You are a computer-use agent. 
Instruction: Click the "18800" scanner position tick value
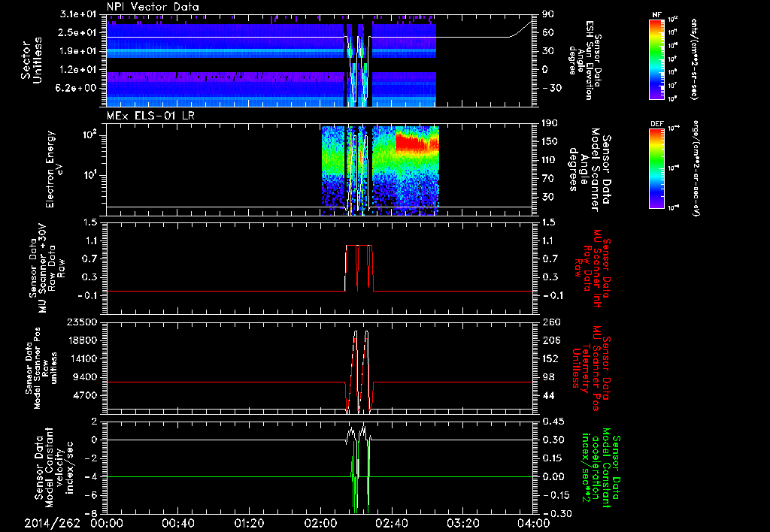[x=83, y=340]
